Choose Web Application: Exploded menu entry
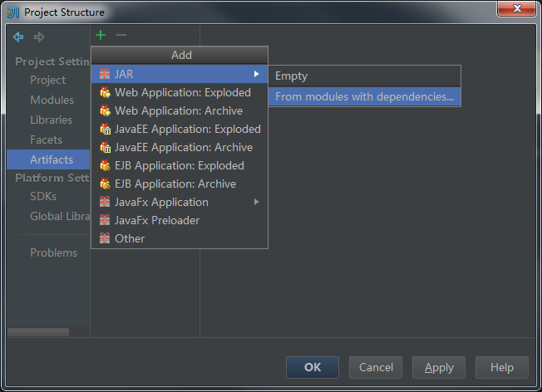Viewport: 542px width, 392px height. [180, 92]
